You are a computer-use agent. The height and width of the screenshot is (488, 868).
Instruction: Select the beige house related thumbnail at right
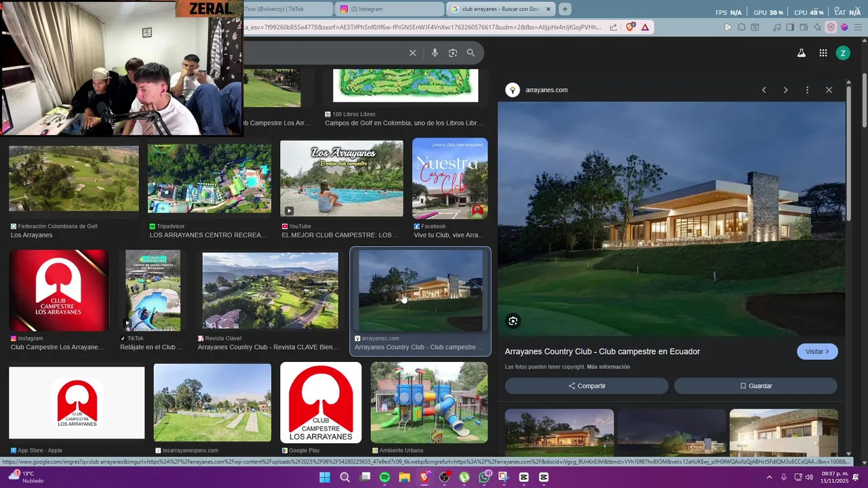[784, 432]
